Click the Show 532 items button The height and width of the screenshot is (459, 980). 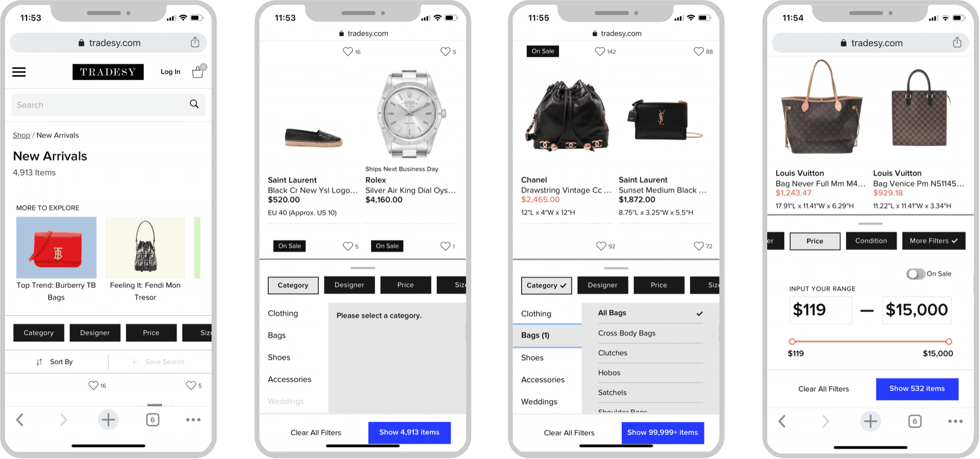[x=917, y=388]
